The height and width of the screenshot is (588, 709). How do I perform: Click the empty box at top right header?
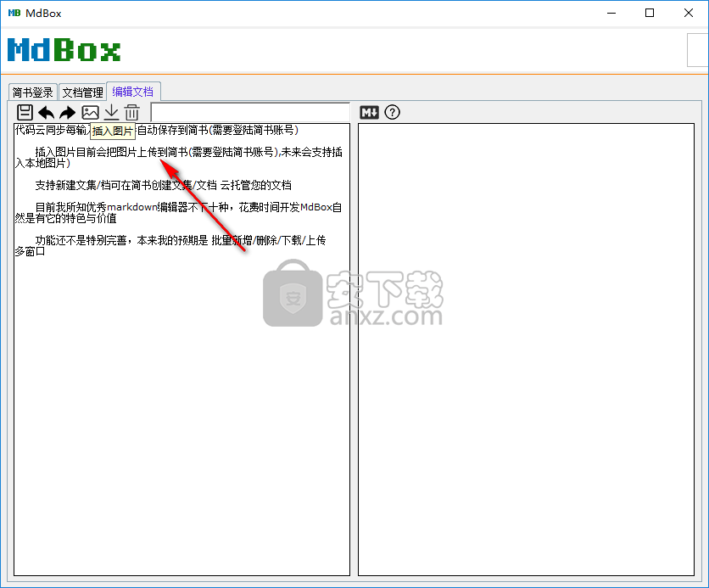pos(698,50)
